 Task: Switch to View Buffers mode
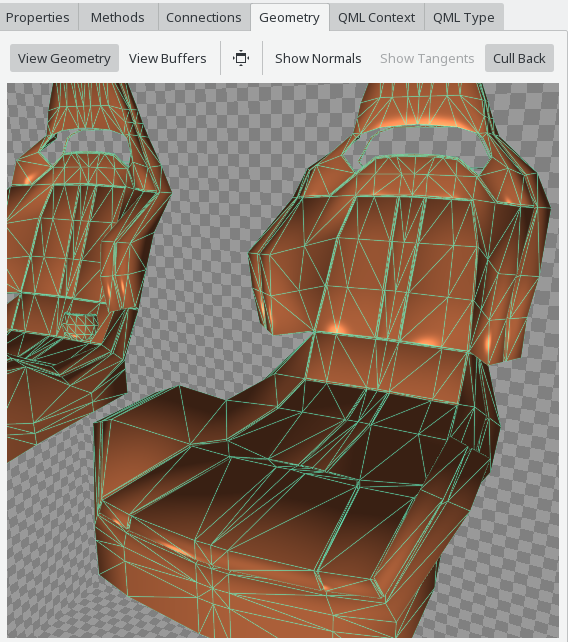click(x=167, y=58)
